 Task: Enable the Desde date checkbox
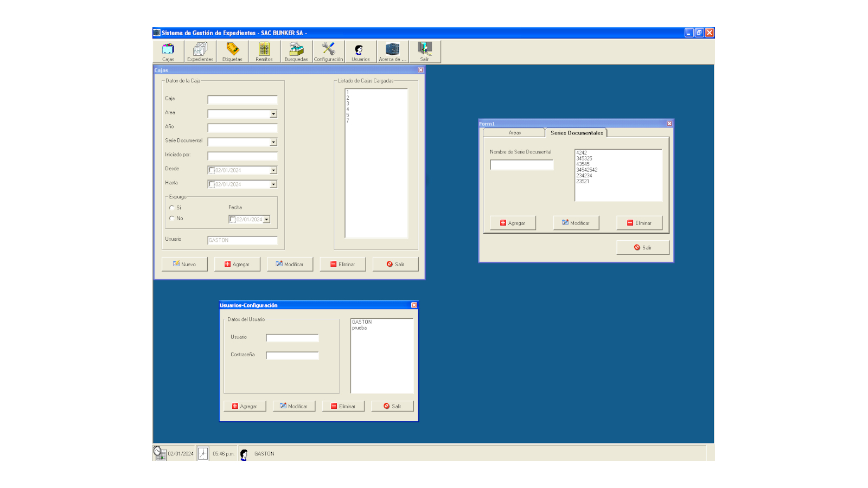coord(212,170)
